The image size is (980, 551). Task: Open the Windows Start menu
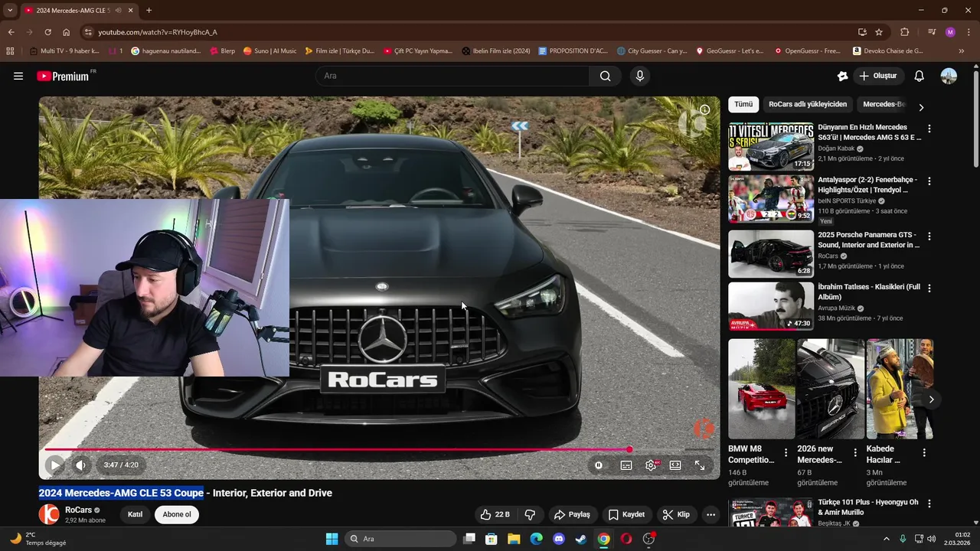pyautogui.click(x=332, y=539)
